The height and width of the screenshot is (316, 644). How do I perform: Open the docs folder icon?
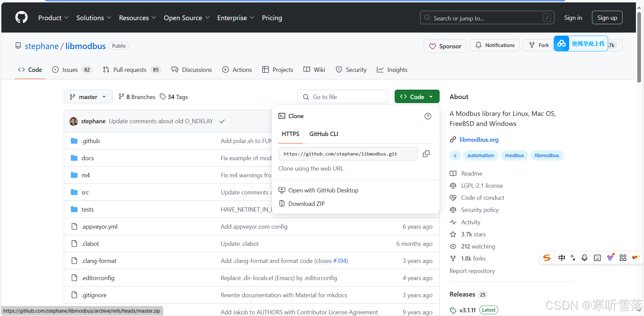coord(74,158)
